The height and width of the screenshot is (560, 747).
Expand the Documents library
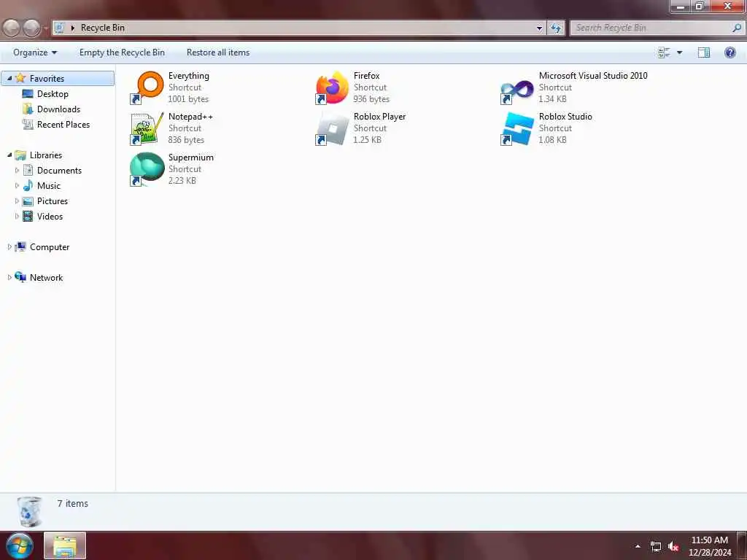(x=18, y=170)
